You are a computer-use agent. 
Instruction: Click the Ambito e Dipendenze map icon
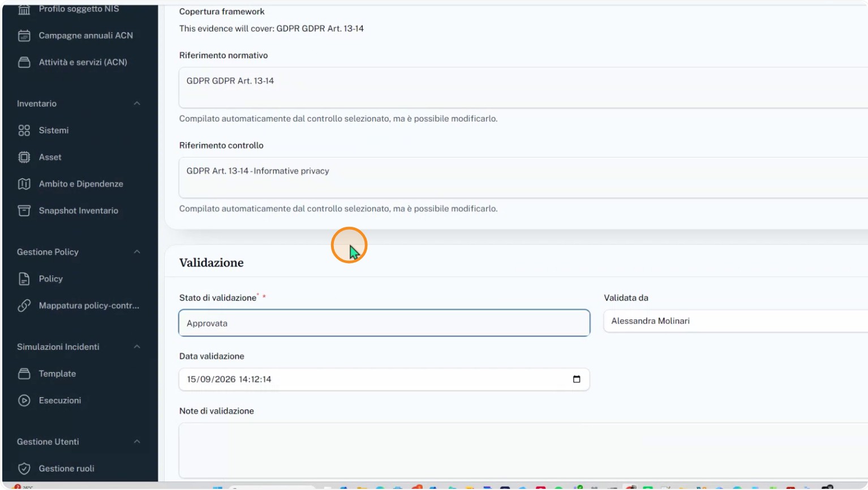point(24,184)
